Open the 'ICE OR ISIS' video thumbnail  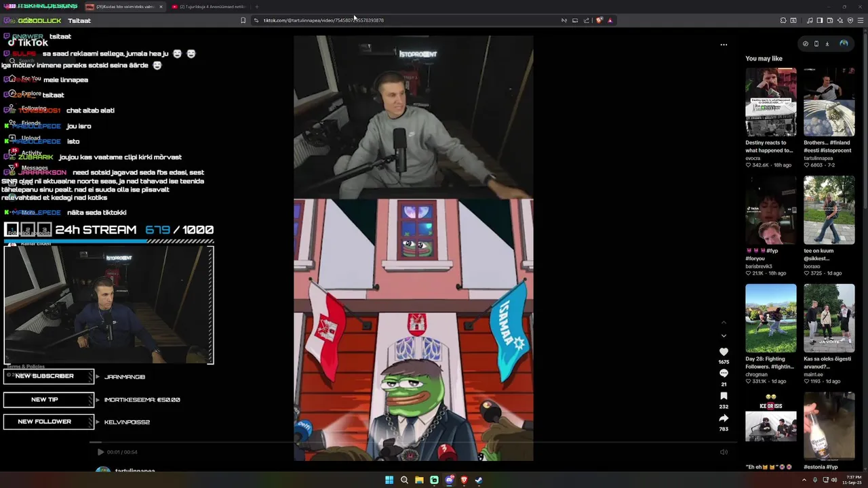[771, 426]
